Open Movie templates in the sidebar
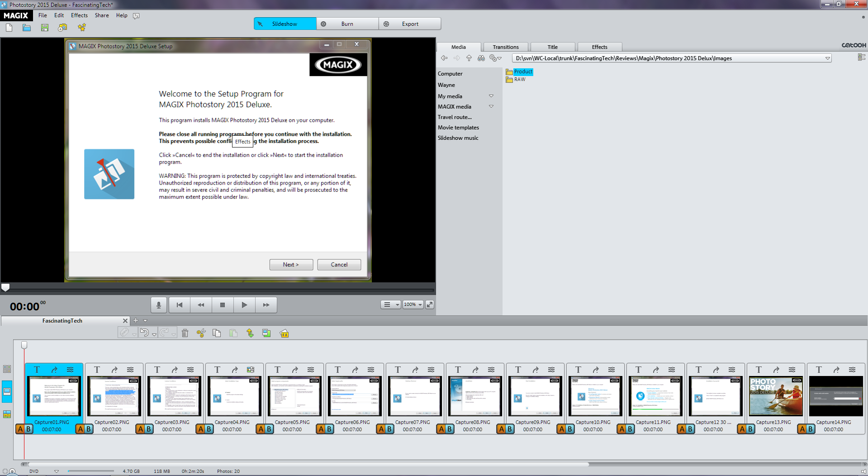This screenshot has width=868, height=476. point(458,127)
